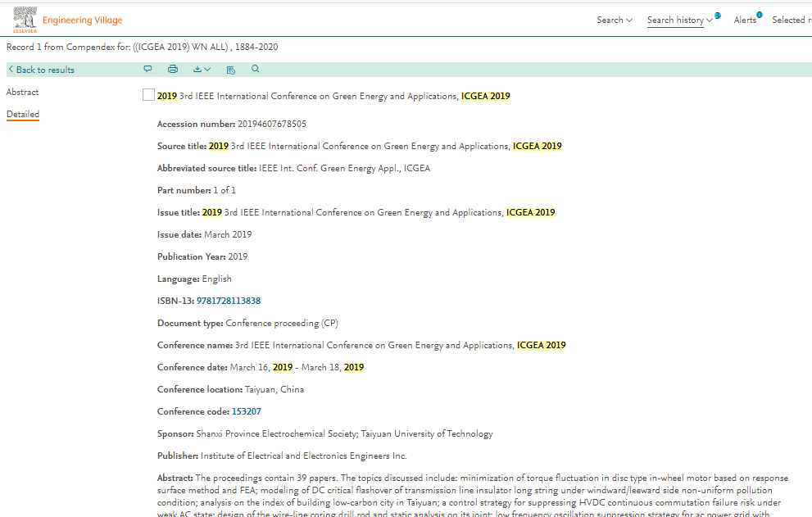This screenshot has height=517, width=812.
Task: Click the Conference name value text
Action: 401,345
